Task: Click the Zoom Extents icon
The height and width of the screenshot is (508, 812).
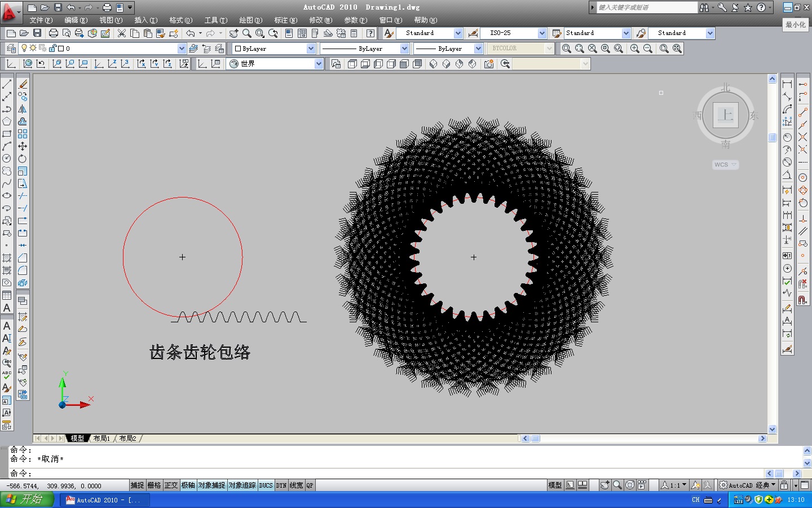Action: coord(677,49)
